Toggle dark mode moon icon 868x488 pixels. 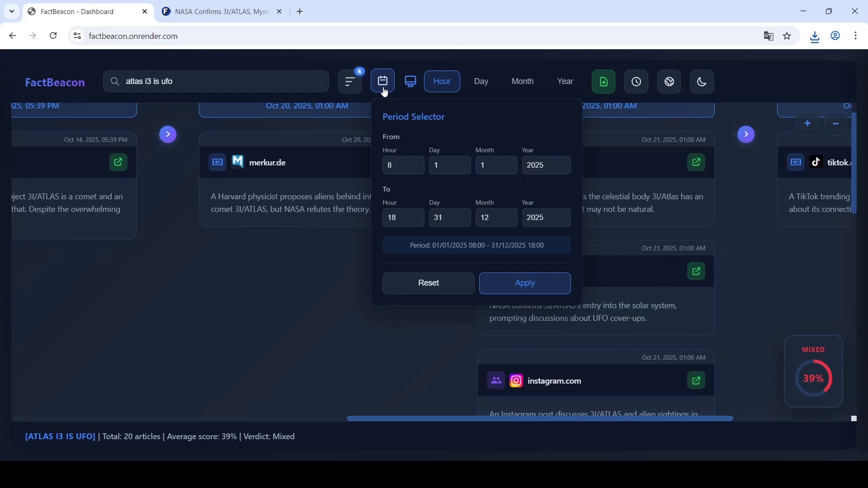702,82
